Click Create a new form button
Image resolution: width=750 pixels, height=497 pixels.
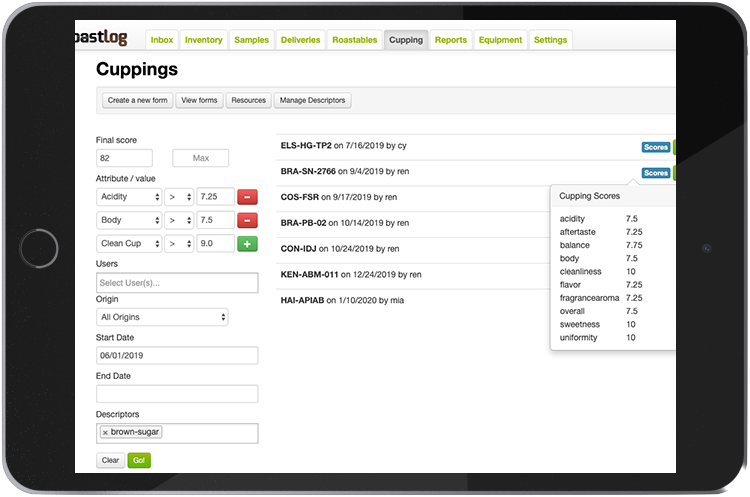click(x=137, y=100)
